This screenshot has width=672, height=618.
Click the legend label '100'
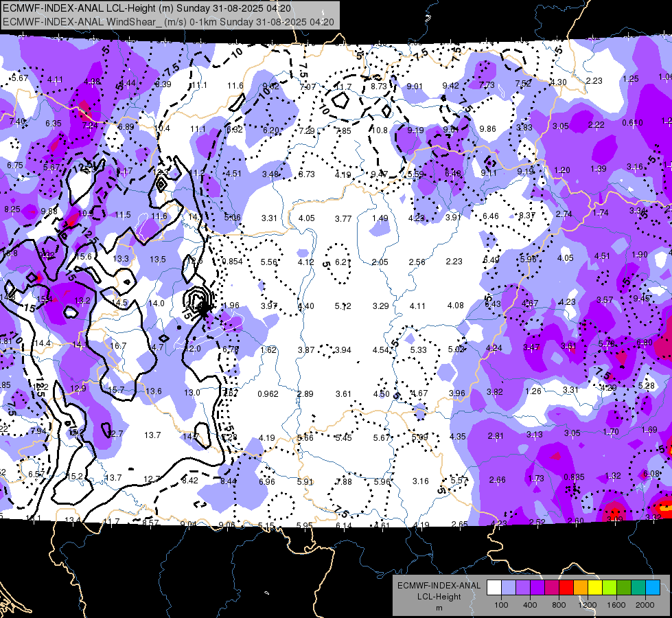tap(501, 605)
